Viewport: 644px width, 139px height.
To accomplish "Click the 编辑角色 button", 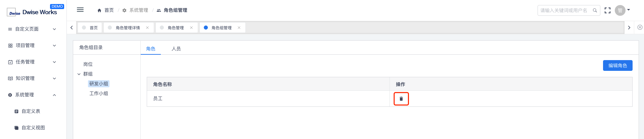I will click(617, 65).
